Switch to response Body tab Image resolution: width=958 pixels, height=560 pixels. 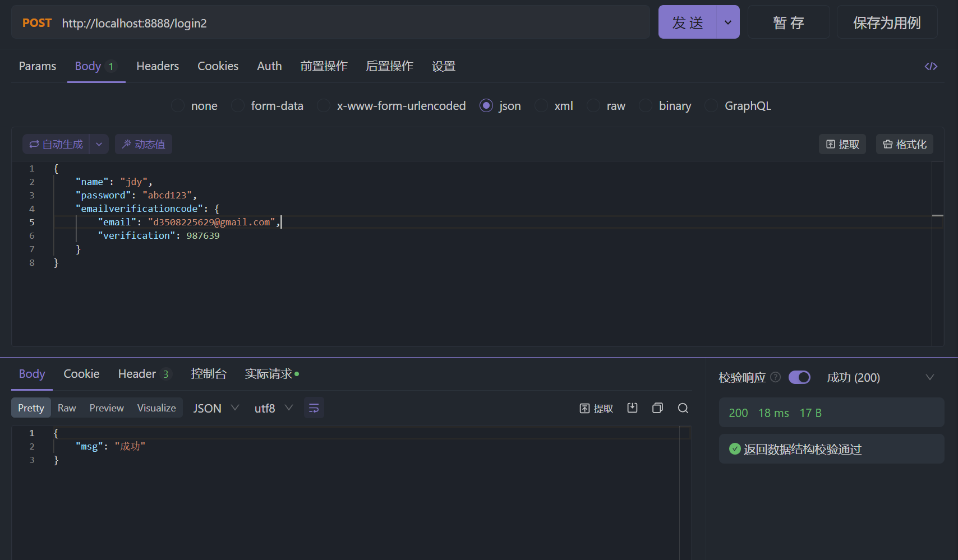pos(32,374)
